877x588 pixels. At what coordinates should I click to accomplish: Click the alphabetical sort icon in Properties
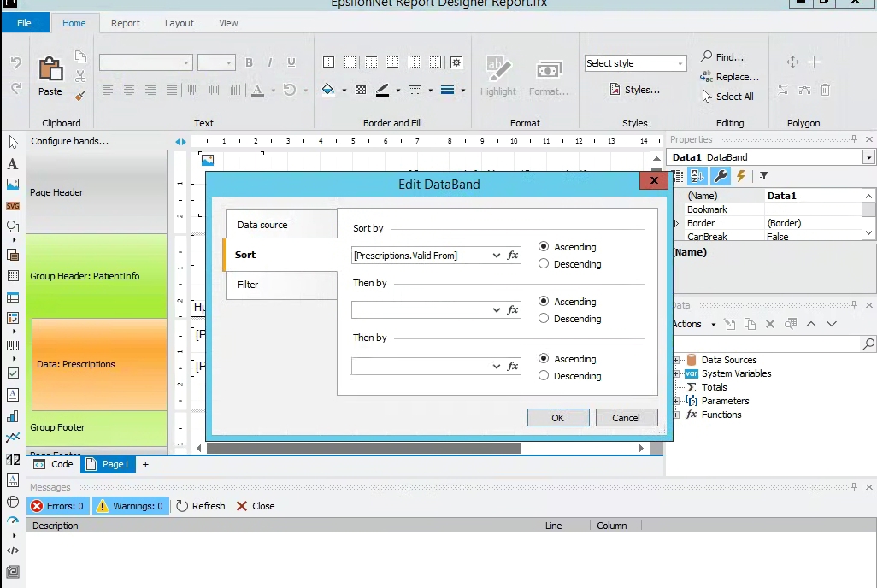click(x=697, y=176)
